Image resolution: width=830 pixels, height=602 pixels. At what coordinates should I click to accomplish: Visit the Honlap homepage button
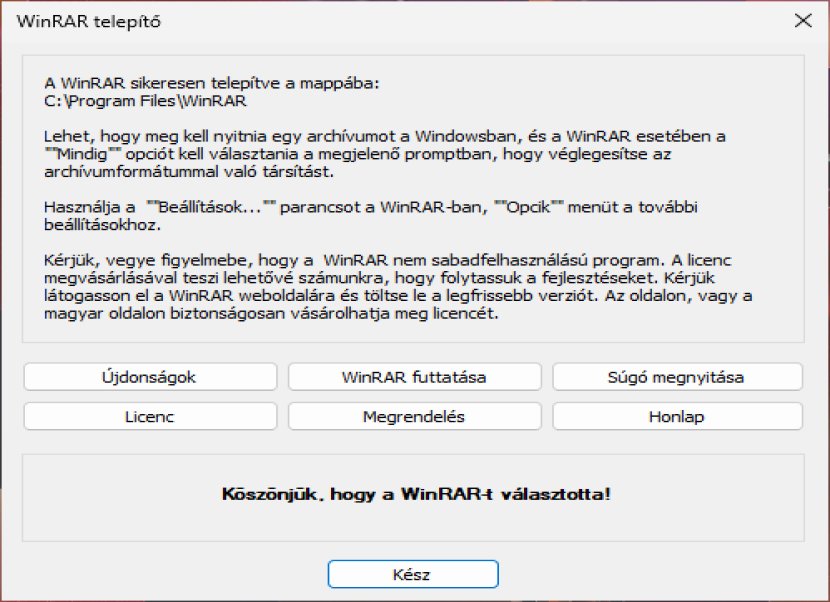pos(678,416)
